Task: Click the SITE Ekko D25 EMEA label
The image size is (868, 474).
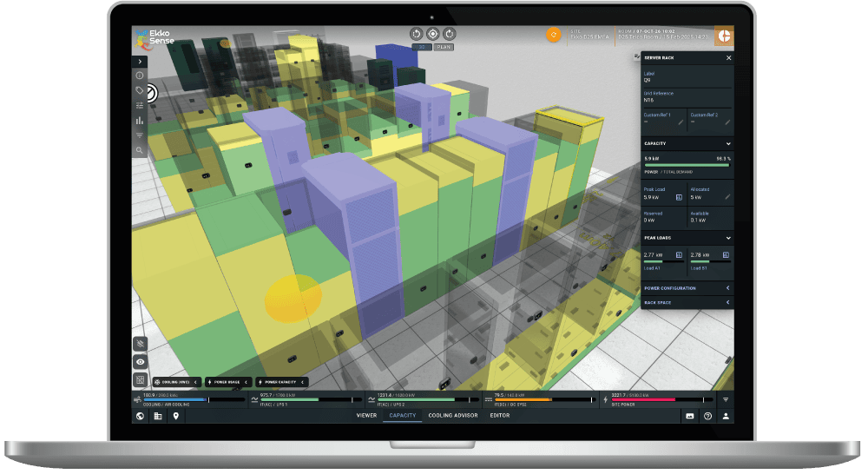Action: point(589,35)
